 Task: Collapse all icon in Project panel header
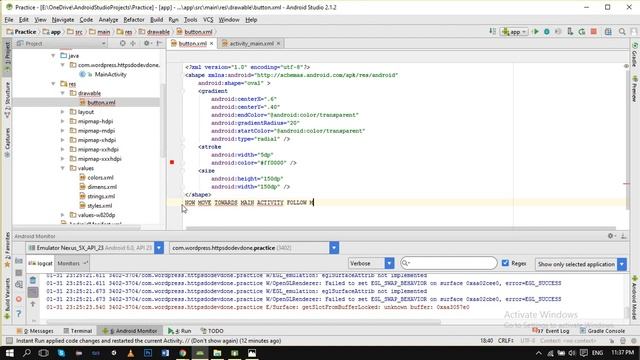(x=133, y=43)
